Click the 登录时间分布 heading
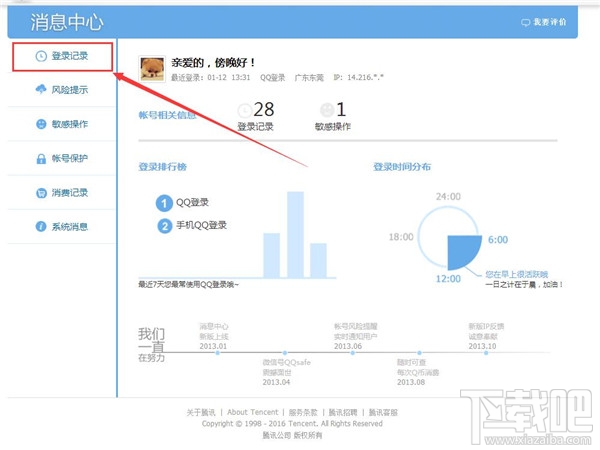The image size is (600, 450). click(402, 167)
